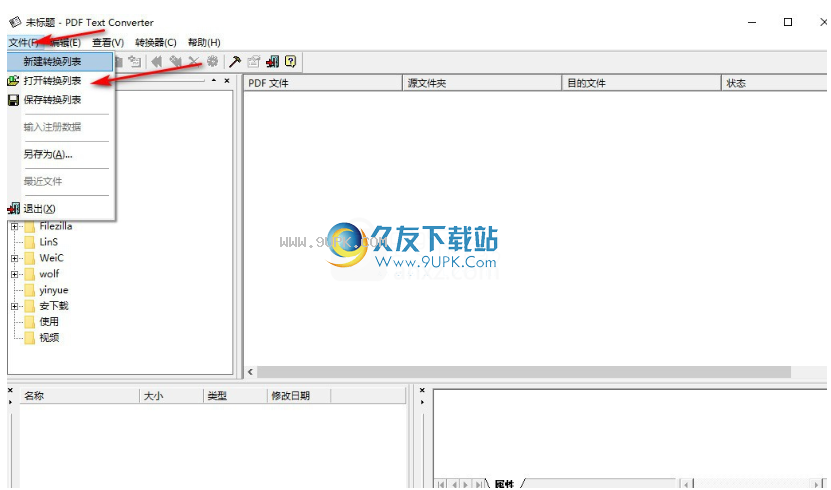Open the 查看(V) menu

pos(108,42)
